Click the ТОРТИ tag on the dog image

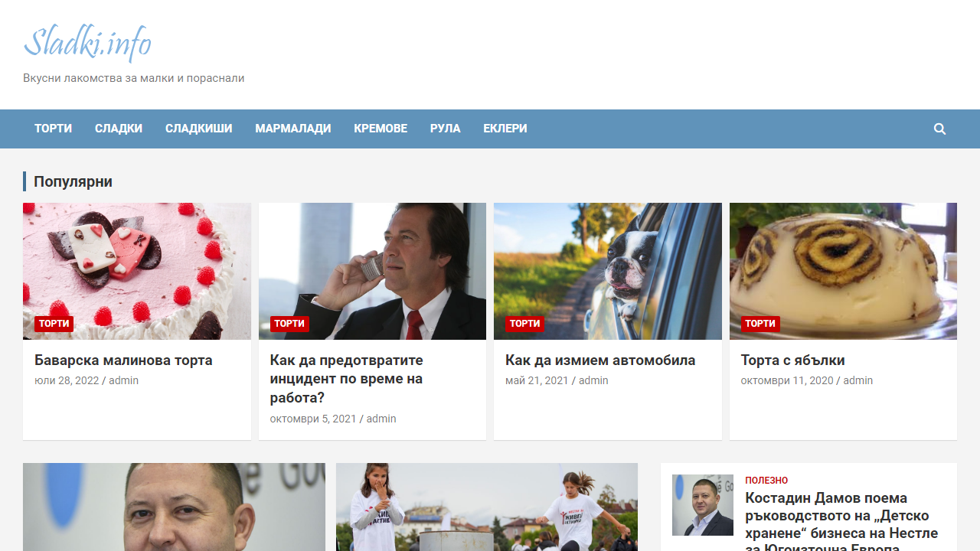click(x=524, y=324)
